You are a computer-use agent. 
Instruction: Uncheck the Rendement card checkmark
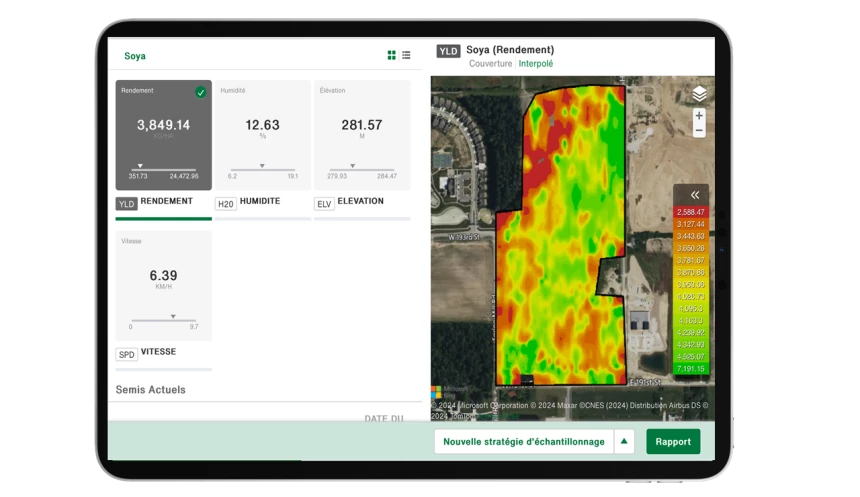pos(201,92)
